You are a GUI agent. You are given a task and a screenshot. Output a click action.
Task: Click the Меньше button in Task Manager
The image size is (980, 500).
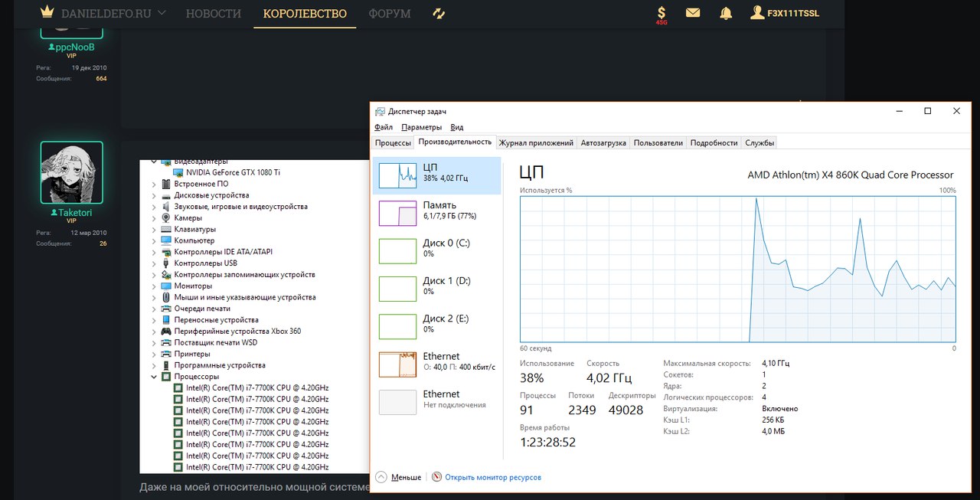click(397, 477)
